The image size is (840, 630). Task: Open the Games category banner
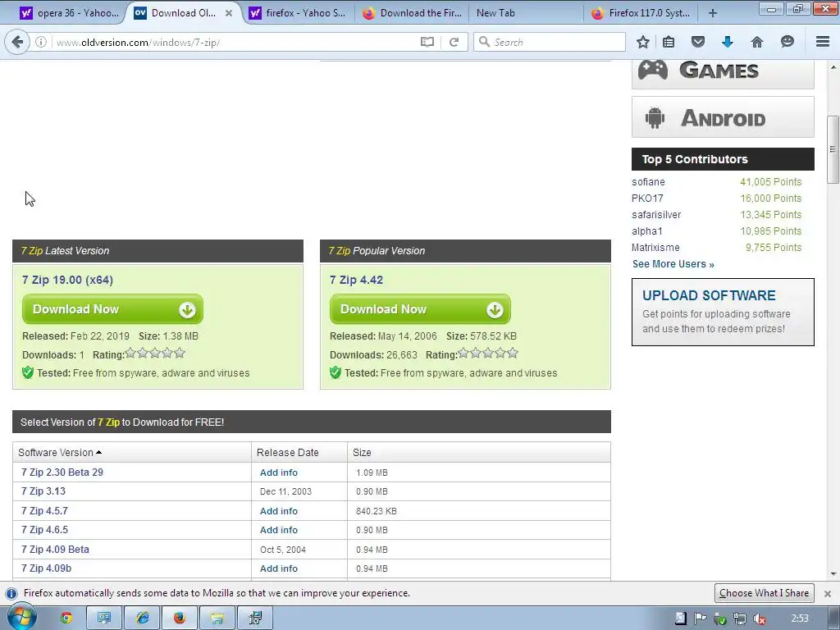coord(723,72)
